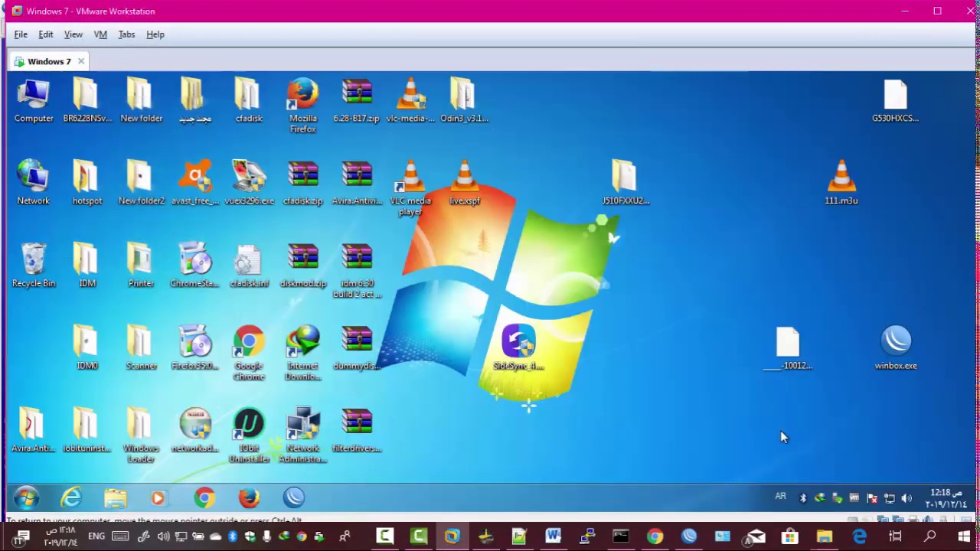Open Command Prompt in host taskbar
The image size is (980, 551).
pyautogui.click(x=621, y=536)
